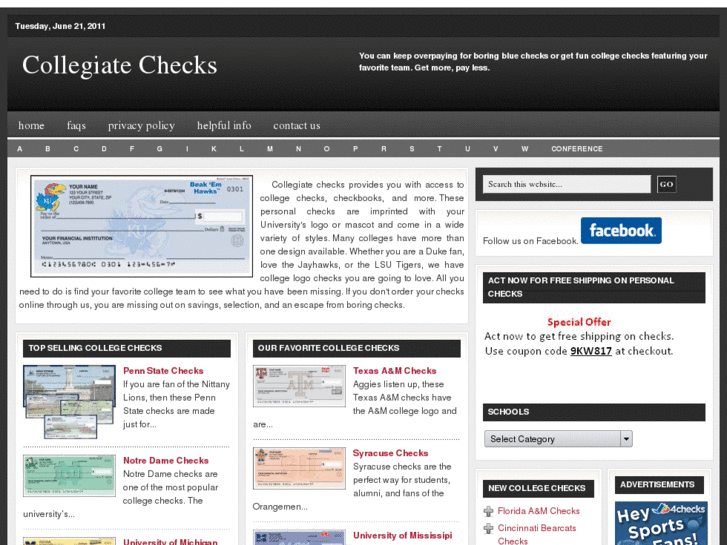Click the NEW COLLEGE CHECKS heading

click(x=538, y=488)
